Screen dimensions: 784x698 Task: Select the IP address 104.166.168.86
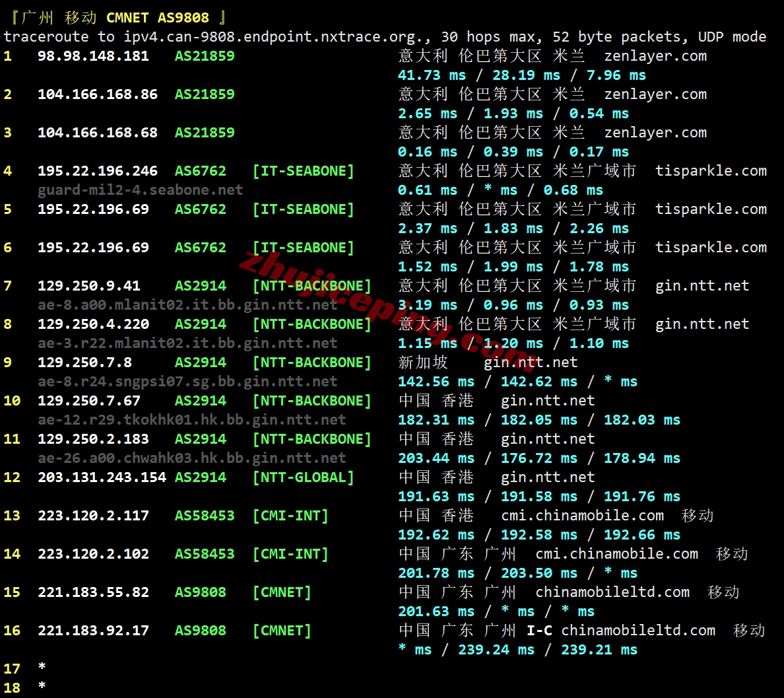point(98,94)
